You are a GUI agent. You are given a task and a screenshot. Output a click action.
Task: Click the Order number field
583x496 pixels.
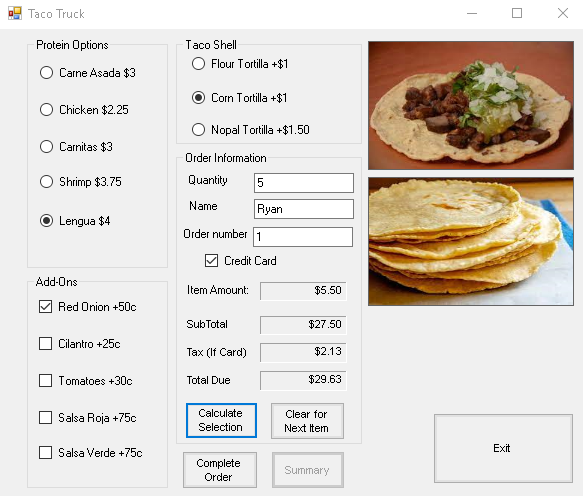click(303, 237)
